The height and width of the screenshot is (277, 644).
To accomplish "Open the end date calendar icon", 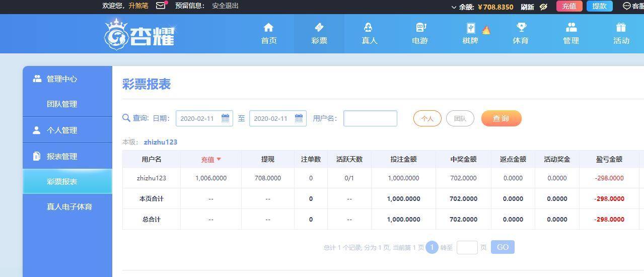I will point(299,118).
